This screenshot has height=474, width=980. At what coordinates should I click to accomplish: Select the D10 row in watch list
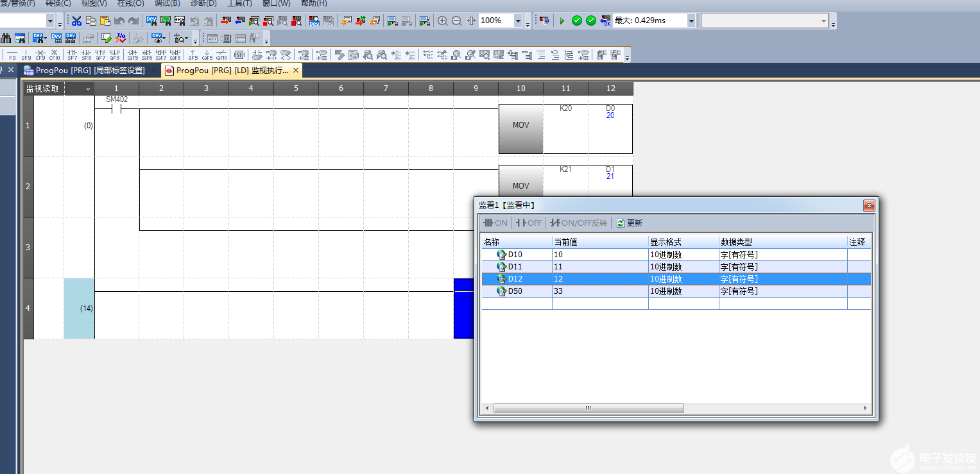tap(676, 255)
